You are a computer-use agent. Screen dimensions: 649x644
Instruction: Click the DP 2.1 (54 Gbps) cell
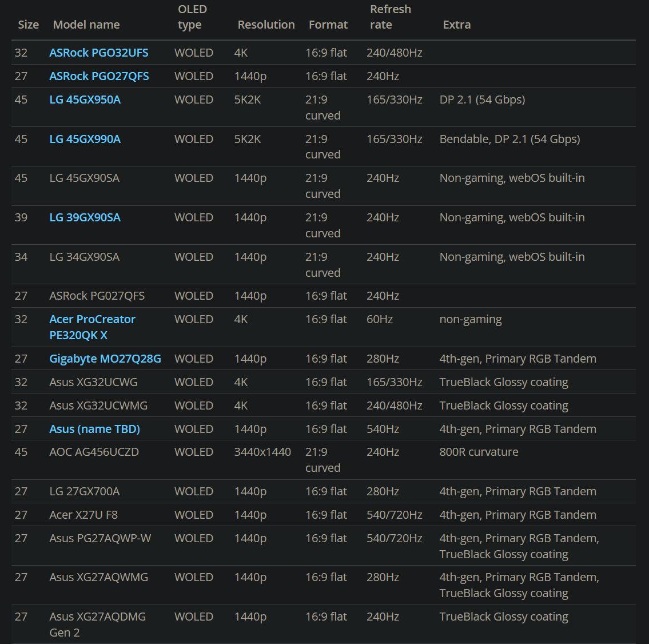tap(482, 100)
